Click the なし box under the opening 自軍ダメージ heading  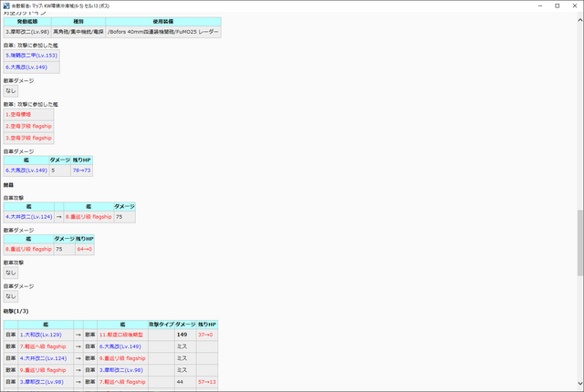point(11,296)
